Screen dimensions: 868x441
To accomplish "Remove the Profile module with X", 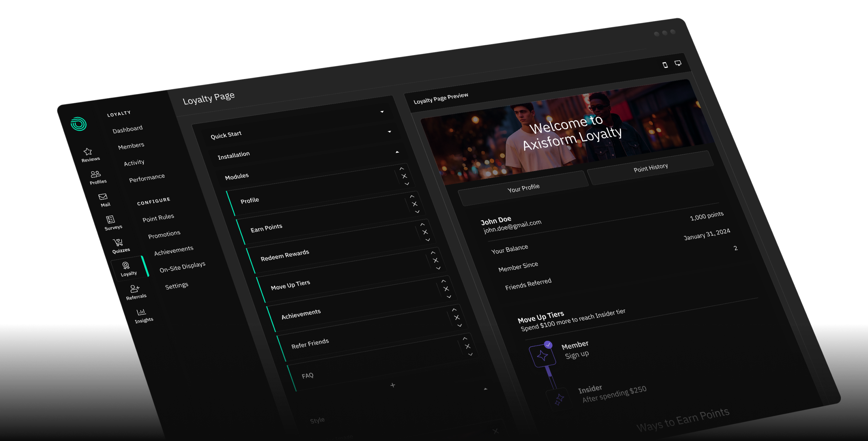I will pyautogui.click(x=415, y=204).
